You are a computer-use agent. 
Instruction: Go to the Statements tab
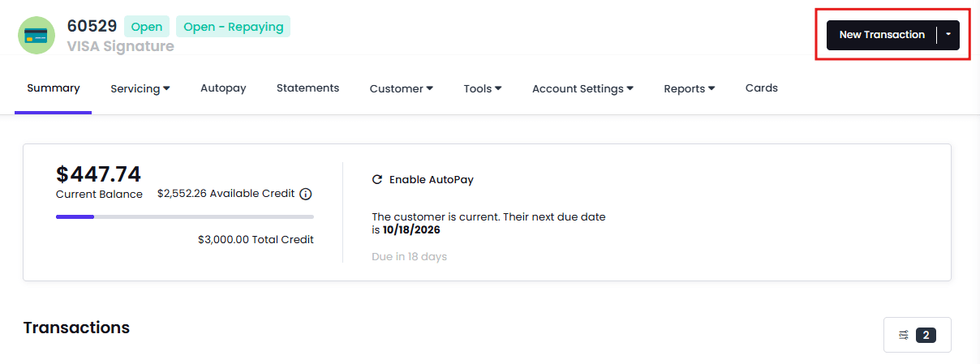coord(307,88)
